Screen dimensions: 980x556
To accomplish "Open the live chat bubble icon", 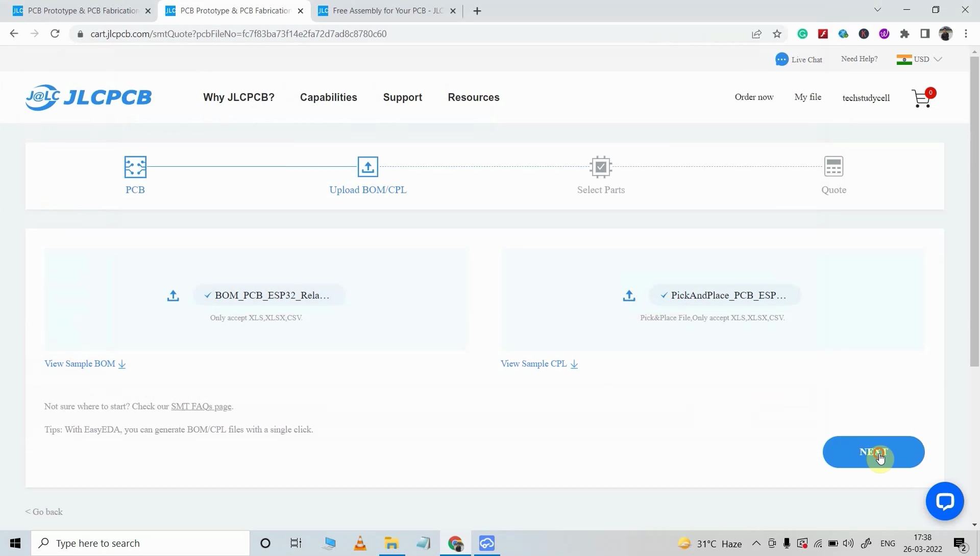I will (x=945, y=501).
